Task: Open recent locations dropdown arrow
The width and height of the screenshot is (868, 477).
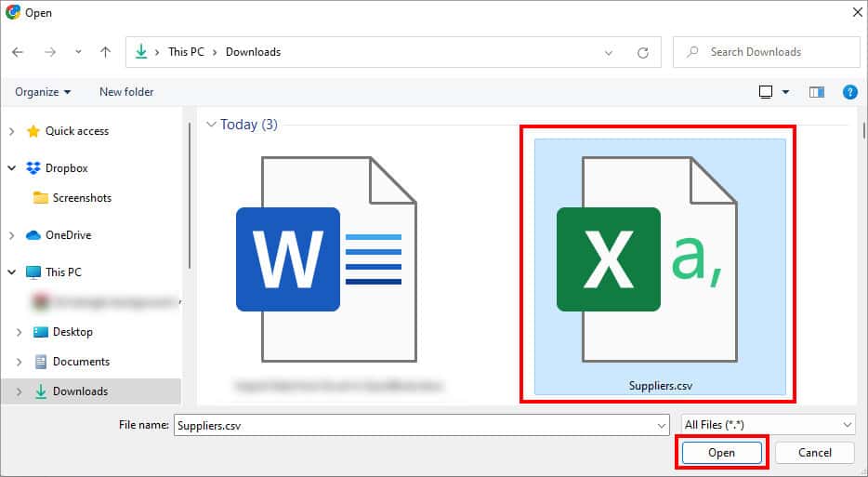Action: coord(78,52)
